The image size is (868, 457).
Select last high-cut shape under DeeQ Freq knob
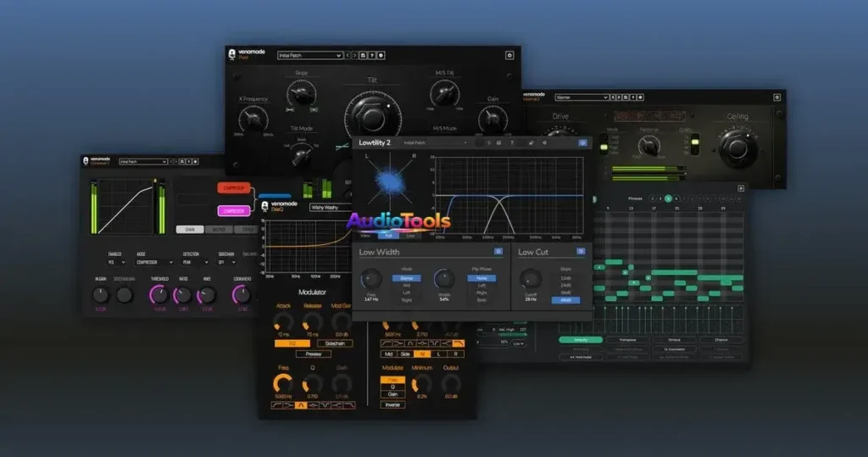(348, 405)
